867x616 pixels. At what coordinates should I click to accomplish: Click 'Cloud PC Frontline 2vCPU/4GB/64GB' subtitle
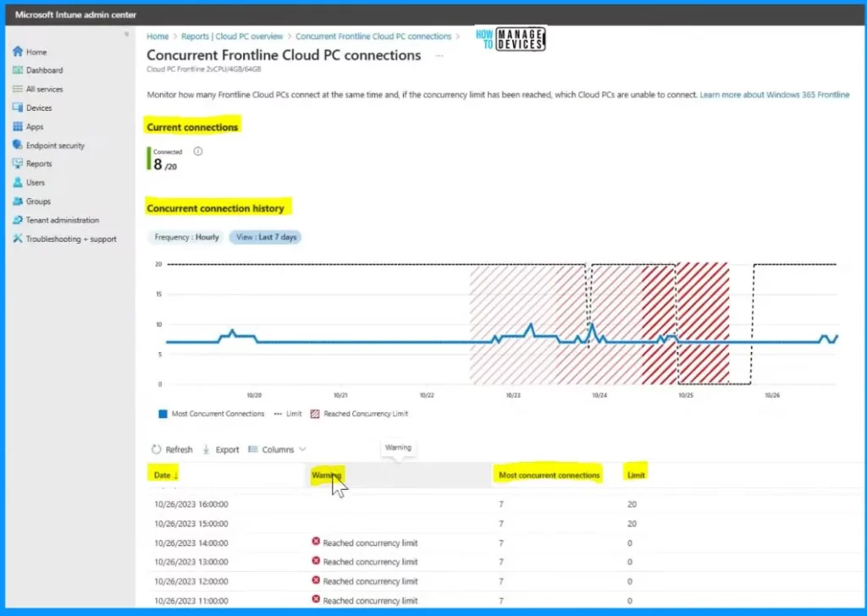[203, 69]
